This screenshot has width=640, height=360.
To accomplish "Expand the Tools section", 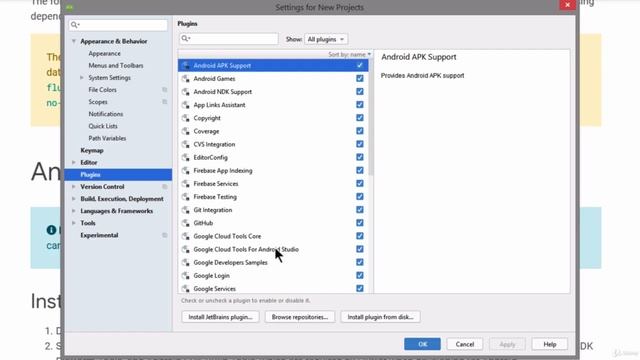I will tap(74, 223).
